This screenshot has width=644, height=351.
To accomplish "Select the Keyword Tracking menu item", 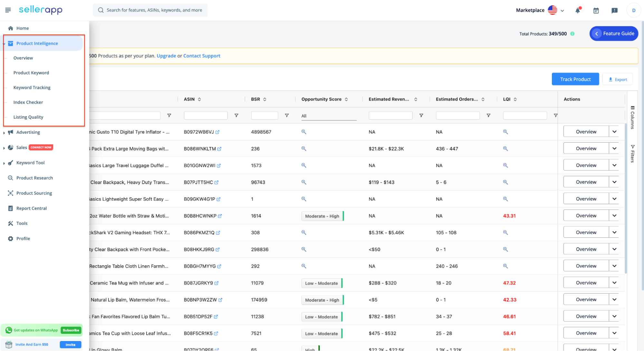I will (32, 87).
